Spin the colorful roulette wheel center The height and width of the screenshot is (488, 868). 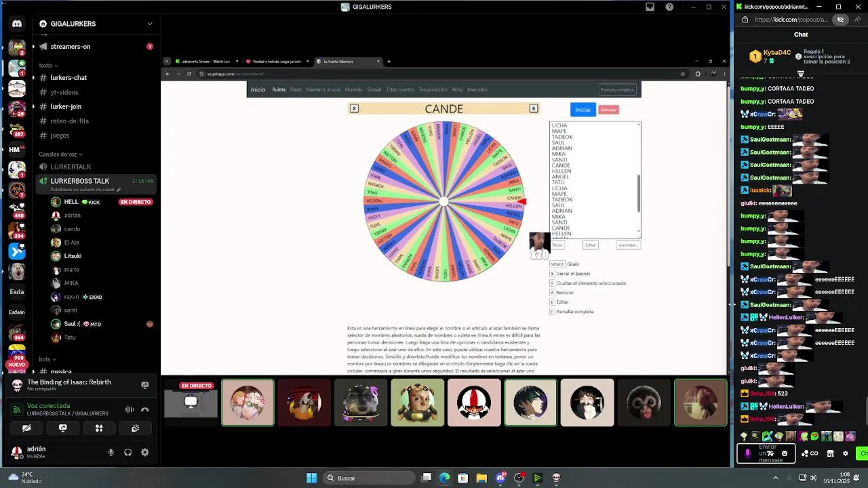(x=443, y=201)
